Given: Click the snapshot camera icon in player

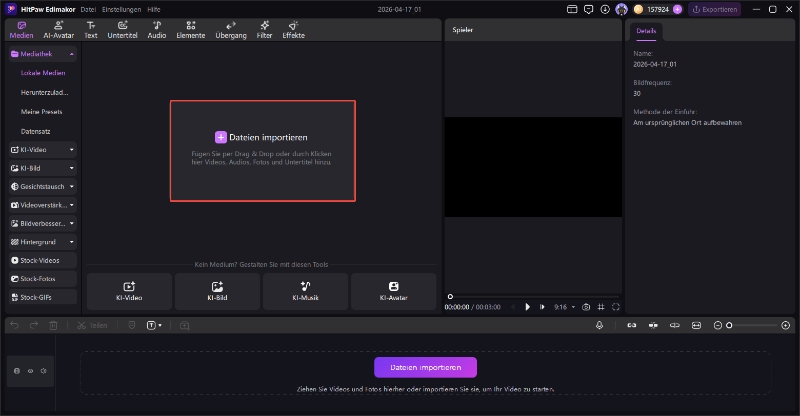Looking at the screenshot, I should (x=586, y=307).
